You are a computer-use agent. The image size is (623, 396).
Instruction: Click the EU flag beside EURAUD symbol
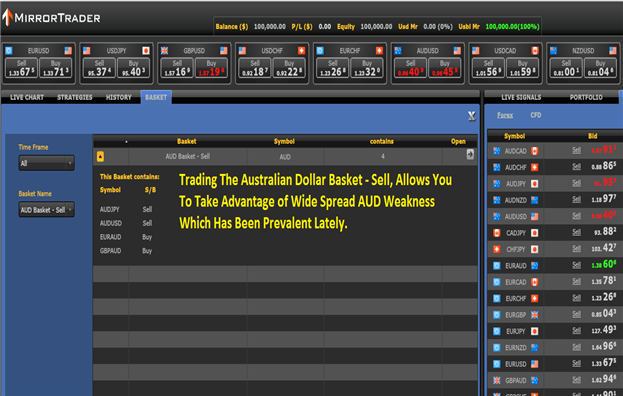click(x=497, y=266)
